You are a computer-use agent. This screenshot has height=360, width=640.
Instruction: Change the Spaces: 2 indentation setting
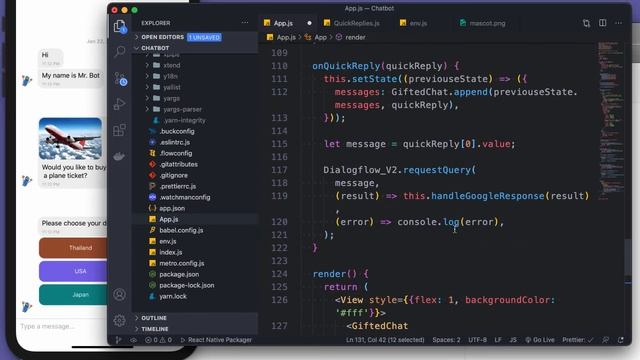[x=447, y=340]
